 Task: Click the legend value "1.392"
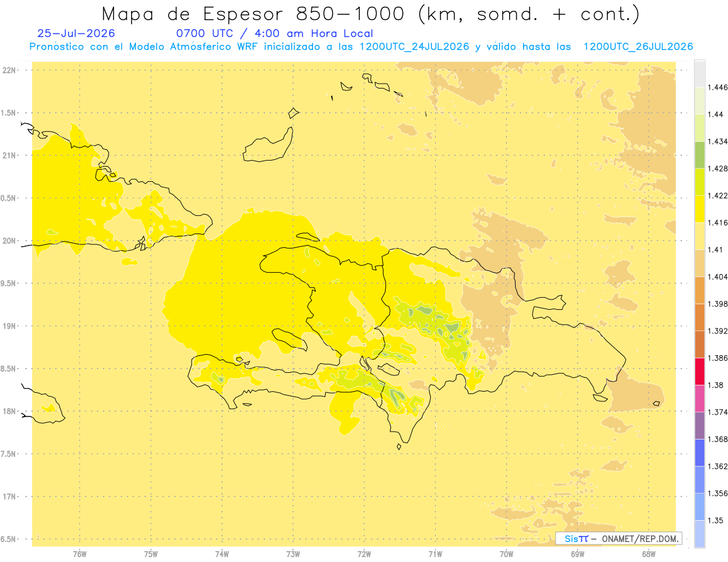718,331
